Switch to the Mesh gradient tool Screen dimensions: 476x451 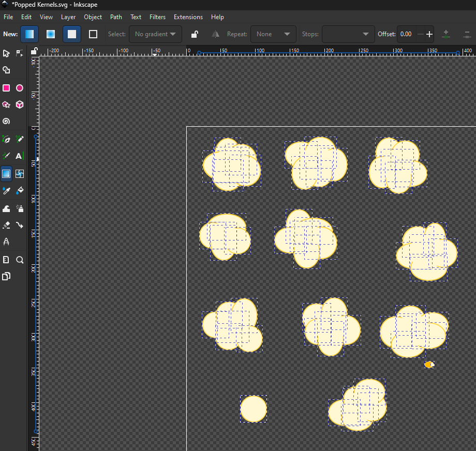(20, 174)
